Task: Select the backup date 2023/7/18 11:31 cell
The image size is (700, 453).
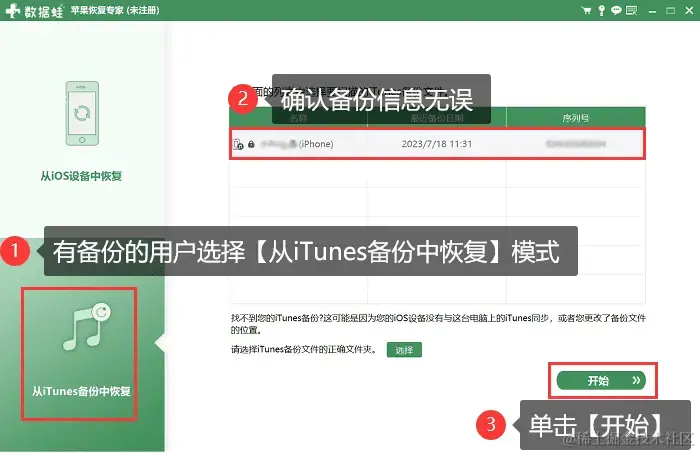Action: pos(437,144)
